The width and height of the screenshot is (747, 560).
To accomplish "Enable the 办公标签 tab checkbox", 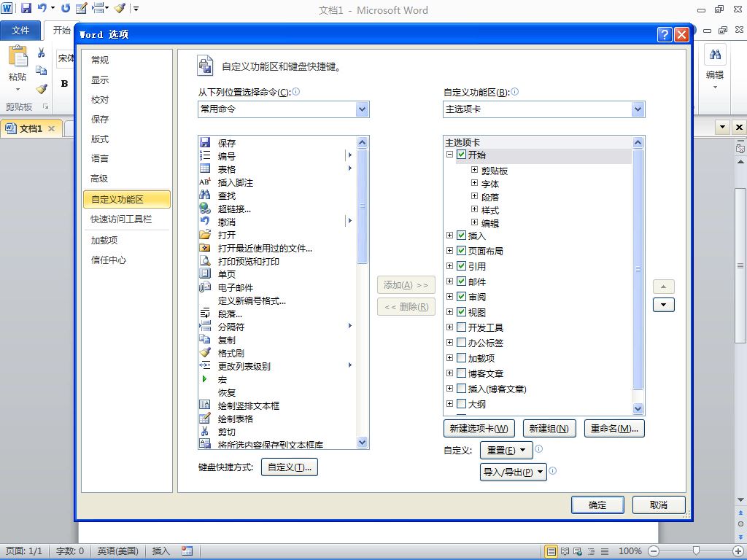I will pyautogui.click(x=461, y=343).
